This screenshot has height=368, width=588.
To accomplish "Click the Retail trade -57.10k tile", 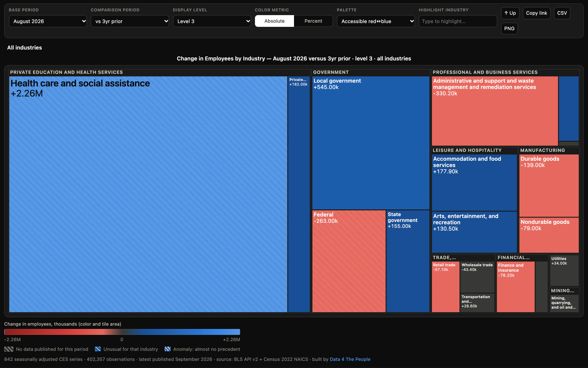I will [445, 287].
